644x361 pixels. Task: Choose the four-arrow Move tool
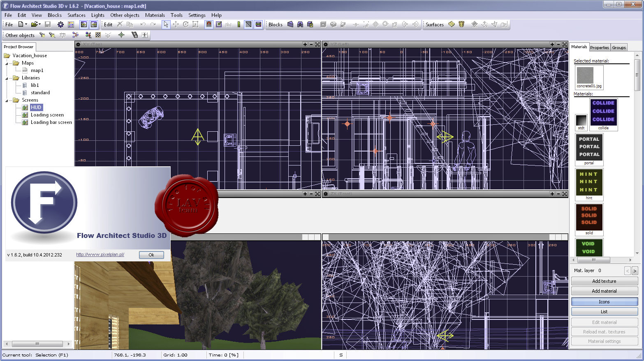coord(176,24)
